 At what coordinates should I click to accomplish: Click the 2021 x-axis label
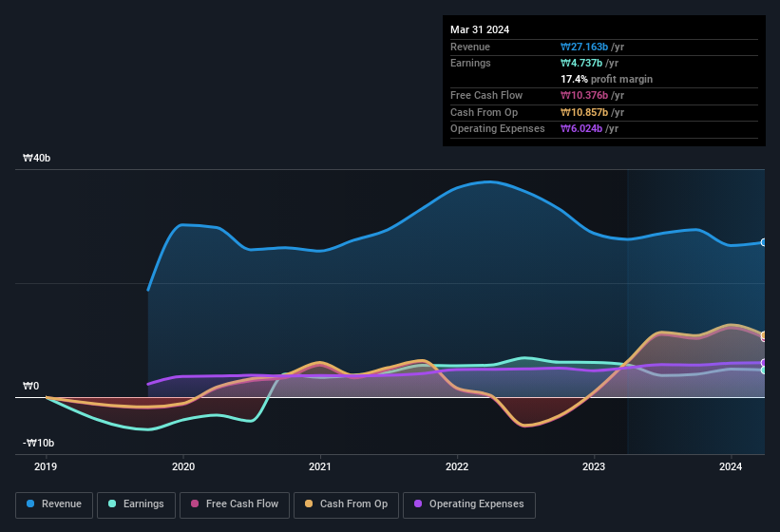point(320,466)
